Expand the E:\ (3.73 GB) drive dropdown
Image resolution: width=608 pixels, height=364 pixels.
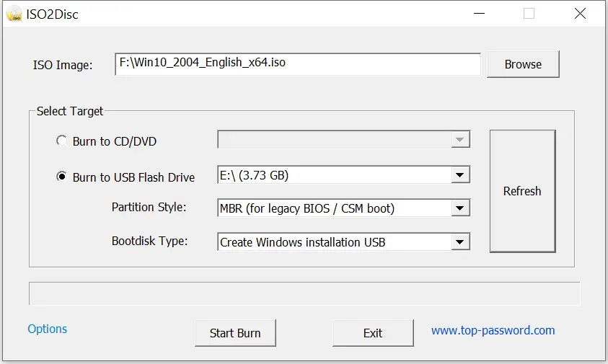pyautogui.click(x=460, y=175)
